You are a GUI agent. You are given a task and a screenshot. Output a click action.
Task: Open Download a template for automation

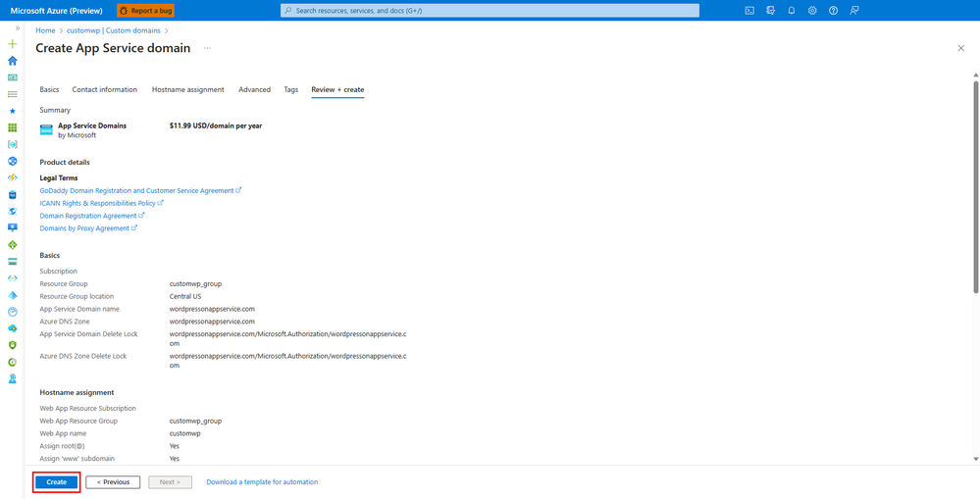(262, 482)
